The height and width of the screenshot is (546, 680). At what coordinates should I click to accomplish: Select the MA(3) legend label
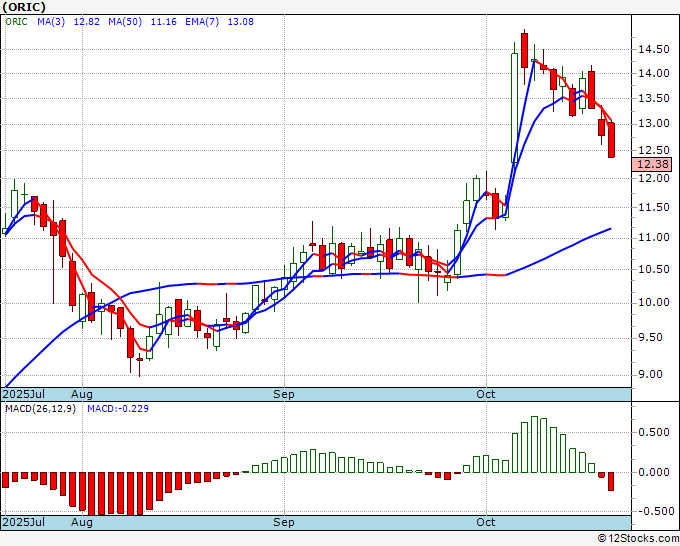(51, 22)
